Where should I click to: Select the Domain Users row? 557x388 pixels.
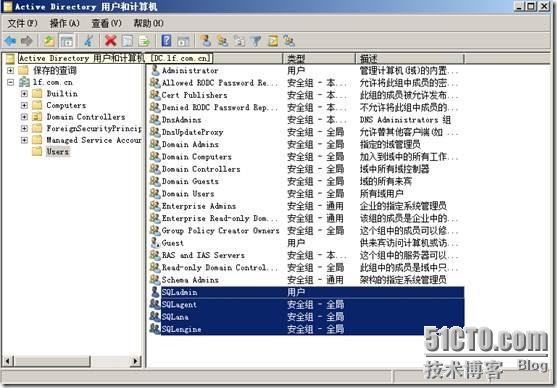(x=307, y=194)
